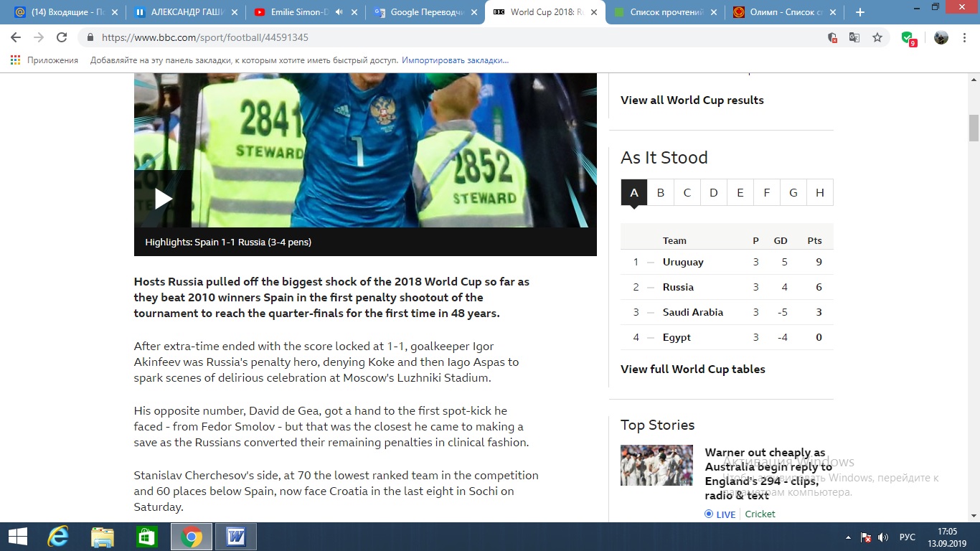The height and width of the screenshot is (551, 980).
Task: View site security padlock info
Action: click(90, 37)
